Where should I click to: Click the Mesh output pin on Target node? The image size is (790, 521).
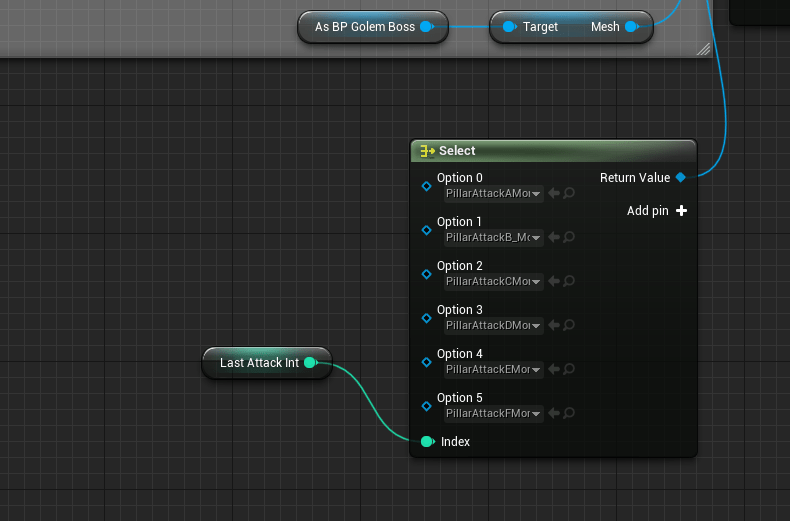(631, 27)
